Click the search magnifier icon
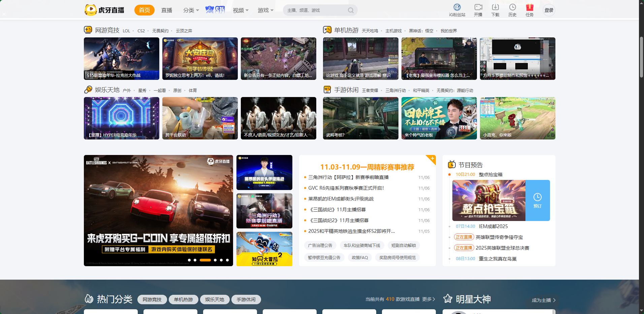This screenshot has width=644, height=314. point(351,10)
